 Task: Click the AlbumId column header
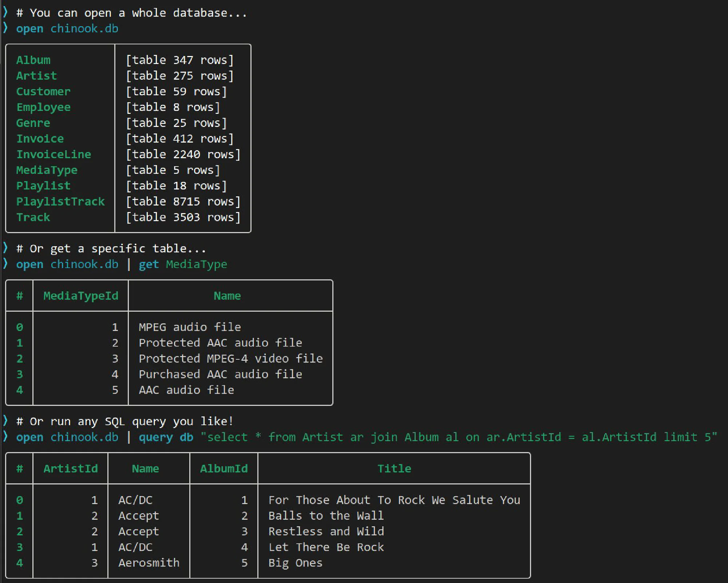[x=224, y=468]
